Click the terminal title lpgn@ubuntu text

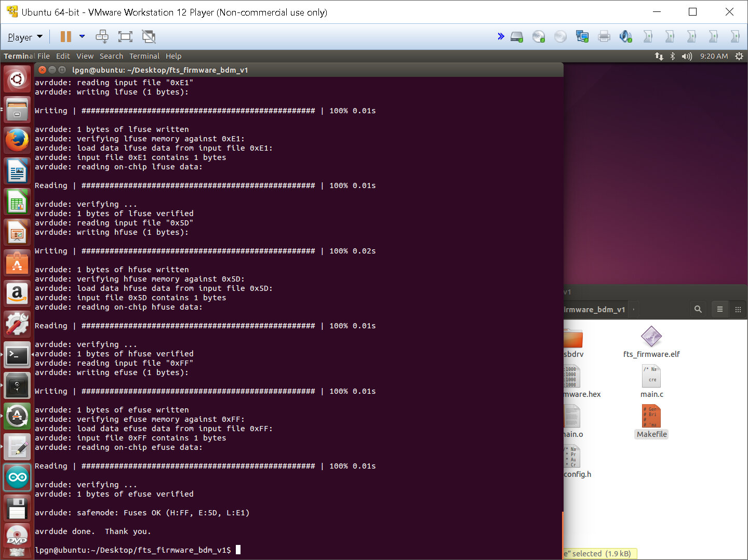tap(160, 70)
